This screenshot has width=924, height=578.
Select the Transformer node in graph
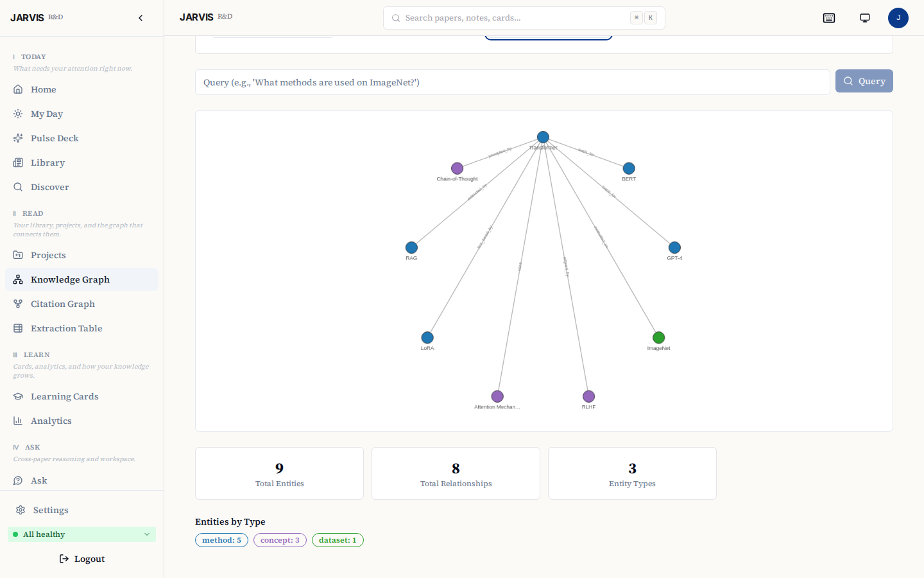tap(543, 137)
